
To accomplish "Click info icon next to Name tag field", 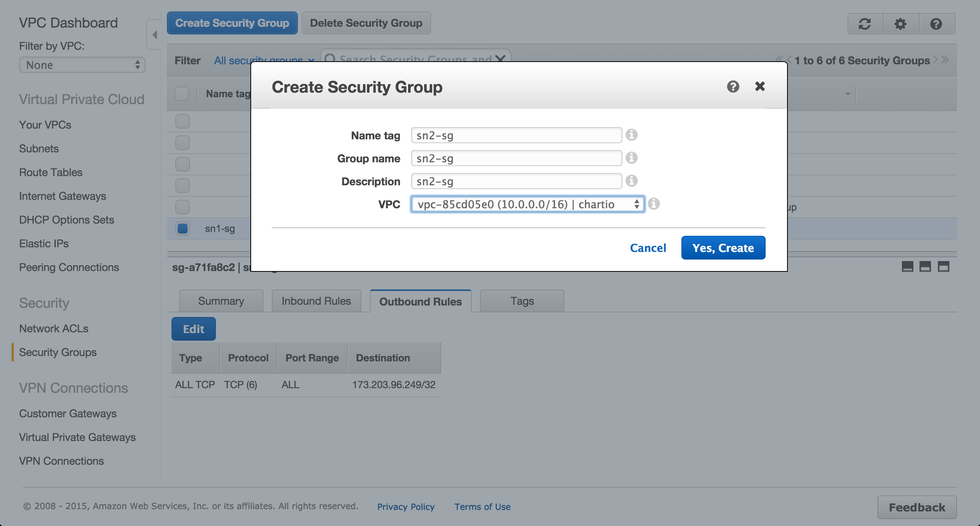I will (631, 135).
